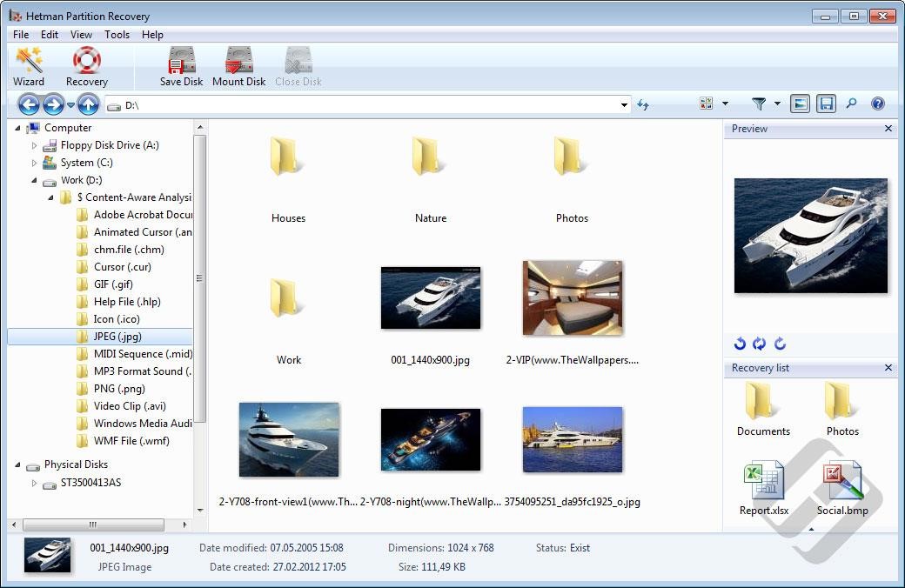Toggle the Recovery list panel

click(x=826, y=104)
